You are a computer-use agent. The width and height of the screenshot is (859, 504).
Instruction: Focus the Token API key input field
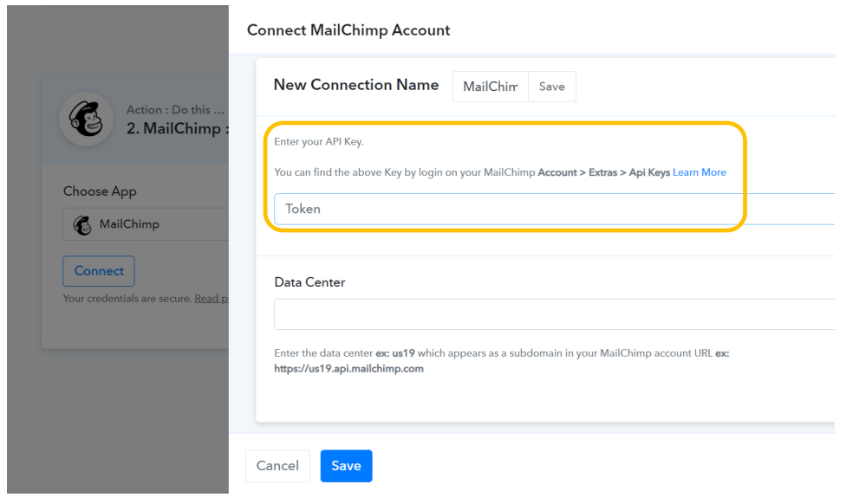click(555, 209)
